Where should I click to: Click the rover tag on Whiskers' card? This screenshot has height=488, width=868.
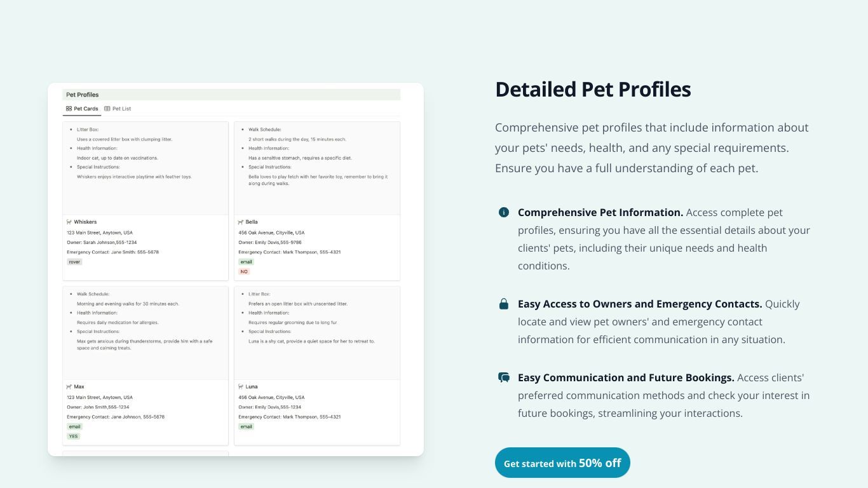coord(74,262)
